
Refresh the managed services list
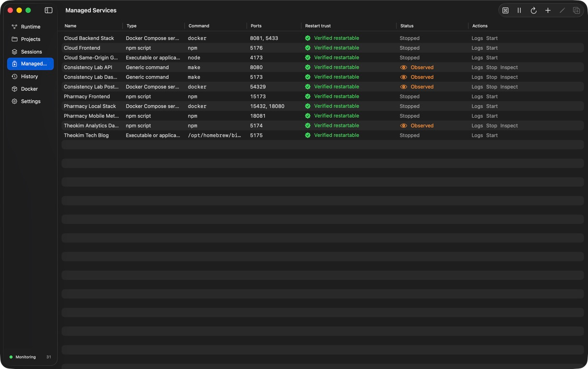(534, 10)
